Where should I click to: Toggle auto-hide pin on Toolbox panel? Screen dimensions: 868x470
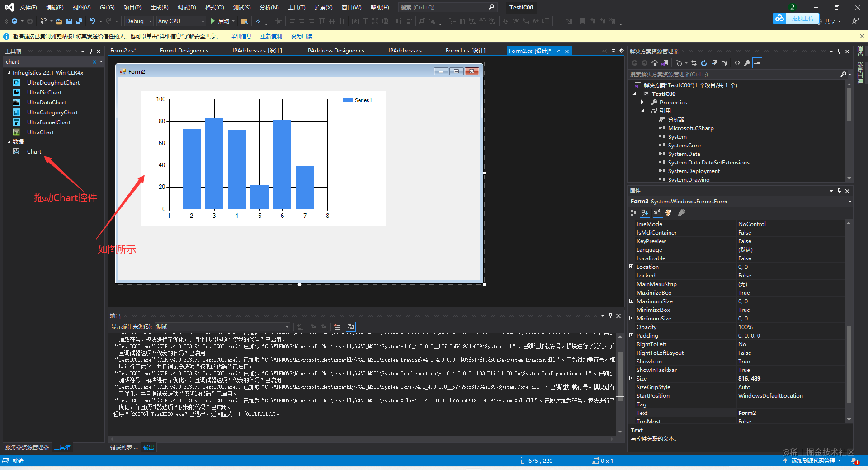click(x=91, y=51)
